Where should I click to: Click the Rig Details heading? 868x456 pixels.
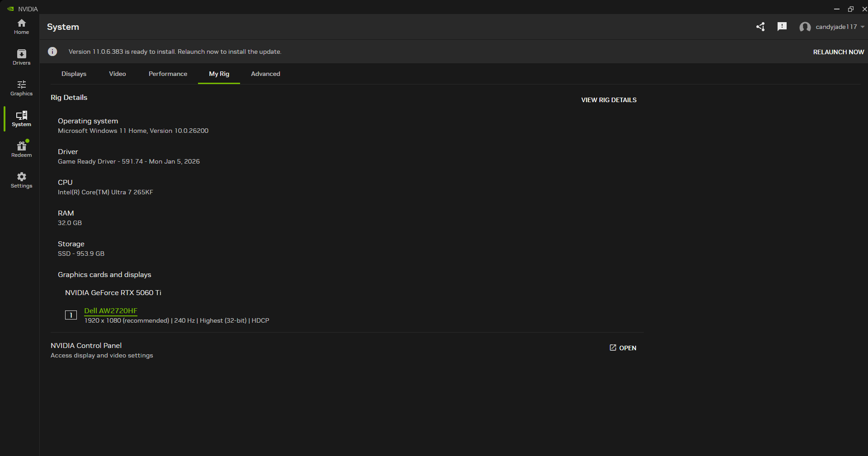point(69,98)
